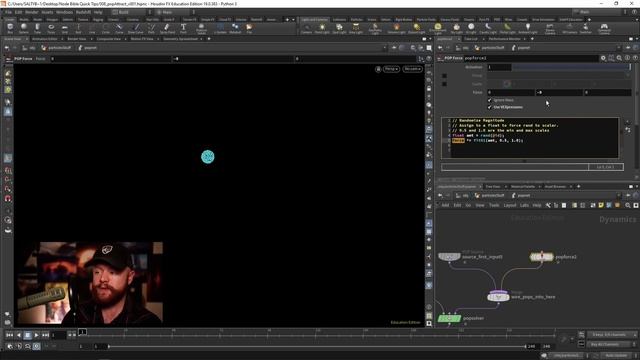Select the wire_pops_into_here merge node
Screen dimensions: 640x360
(x=498, y=296)
